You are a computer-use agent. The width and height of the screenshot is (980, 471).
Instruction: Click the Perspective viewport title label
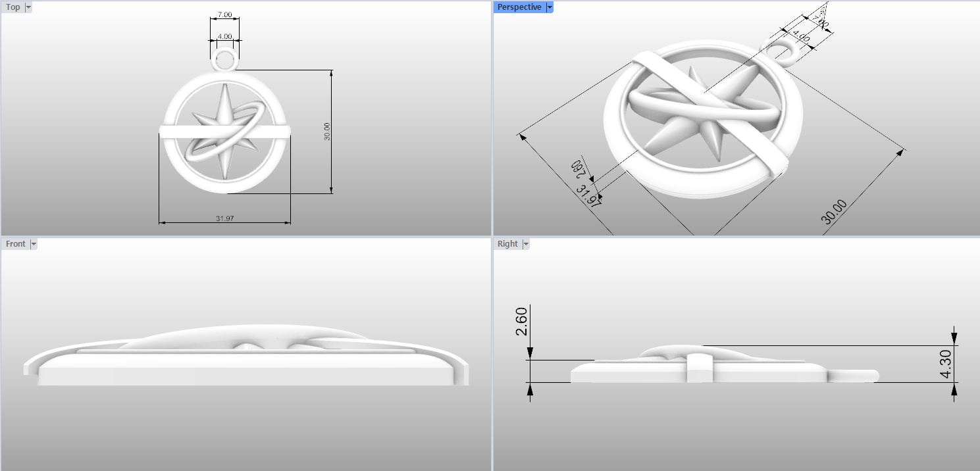pos(519,7)
